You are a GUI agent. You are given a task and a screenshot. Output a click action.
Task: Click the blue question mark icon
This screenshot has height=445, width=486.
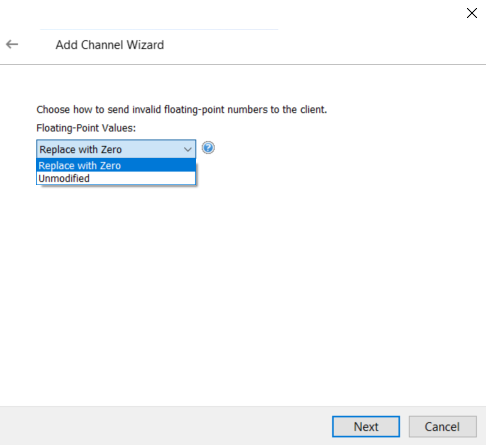208,148
